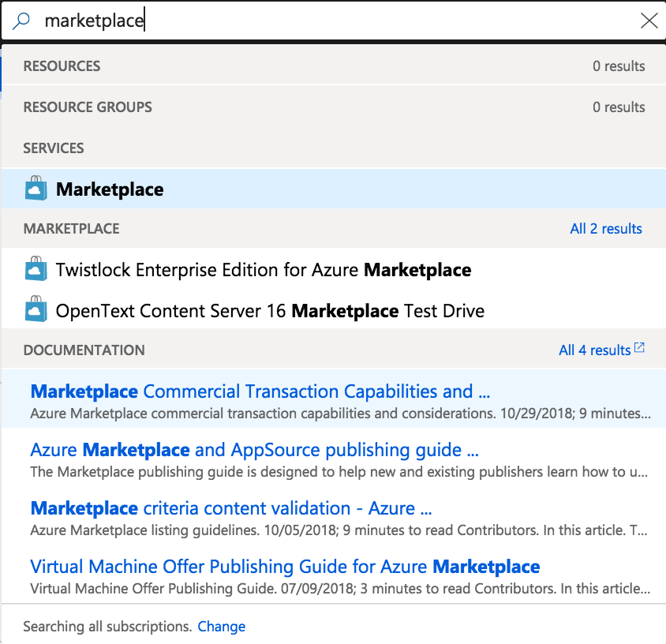The height and width of the screenshot is (644, 666).
Task: Click the Services section header
Action: click(x=53, y=148)
